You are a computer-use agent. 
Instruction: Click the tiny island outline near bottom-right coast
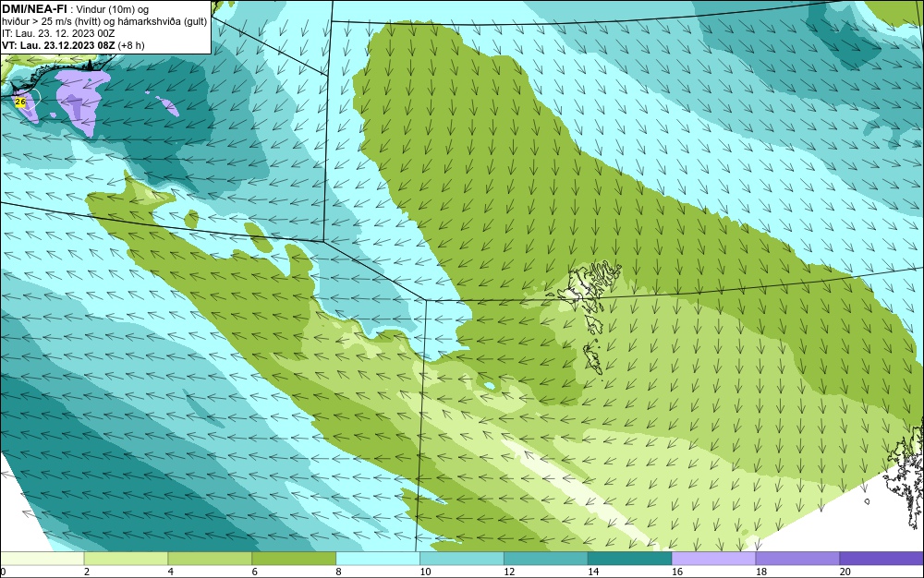(x=867, y=501)
